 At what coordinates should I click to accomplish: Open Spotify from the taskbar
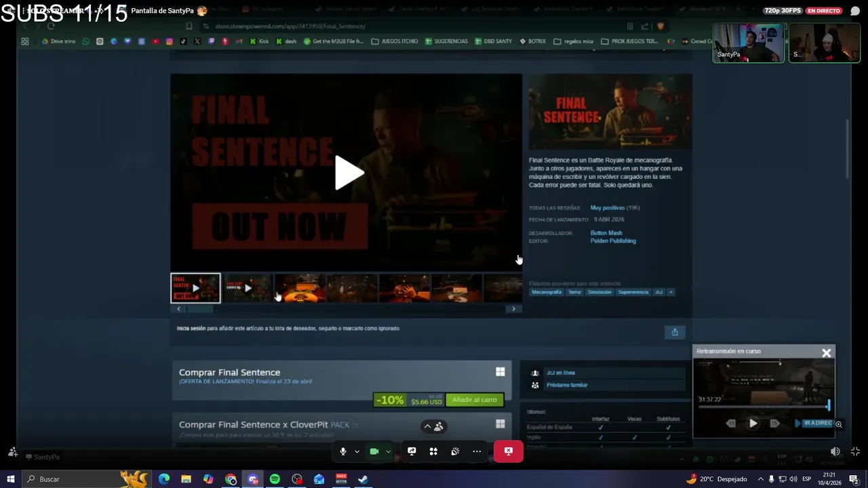click(x=275, y=479)
